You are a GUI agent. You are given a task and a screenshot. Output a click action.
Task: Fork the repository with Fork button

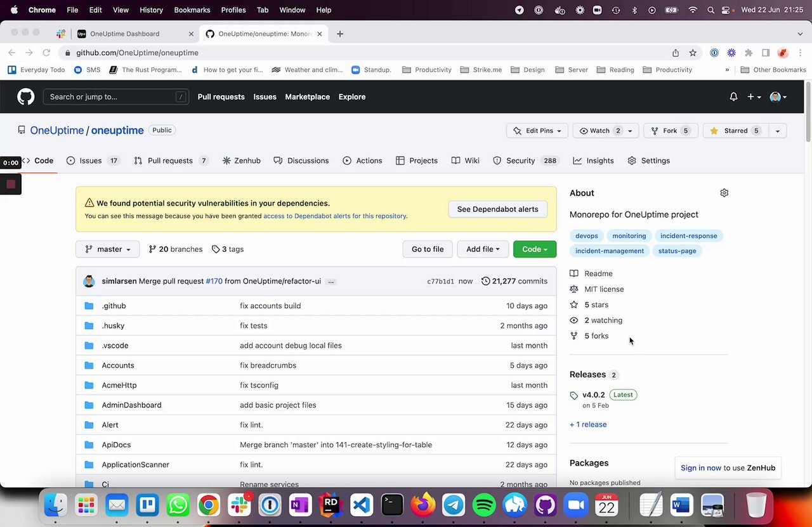tap(671, 131)
